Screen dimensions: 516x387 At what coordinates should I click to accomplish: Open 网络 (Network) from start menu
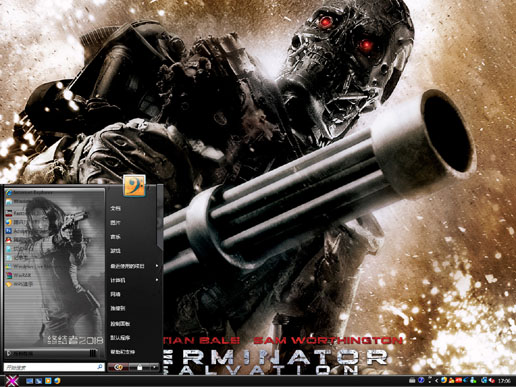115,294
